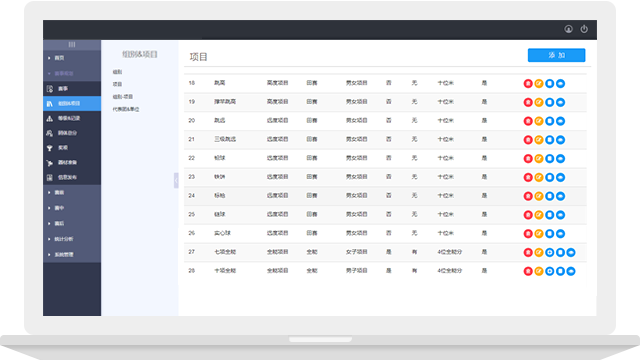Viewport: 640px width, 360px height.
Task: Click the red delete icon in row 26
Action: coord(528,233)
